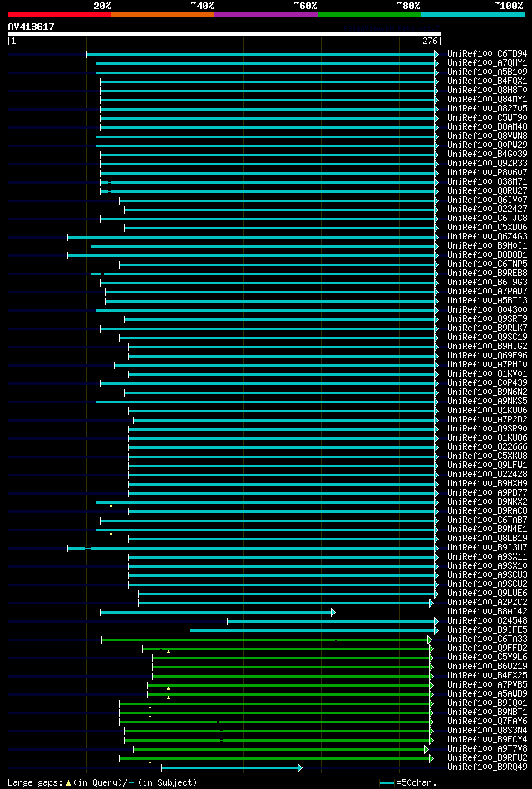Select the UniRef100_A7PVB5 hit label
Image resolution: width=532 pixels, height=789 pixels.
487,684
